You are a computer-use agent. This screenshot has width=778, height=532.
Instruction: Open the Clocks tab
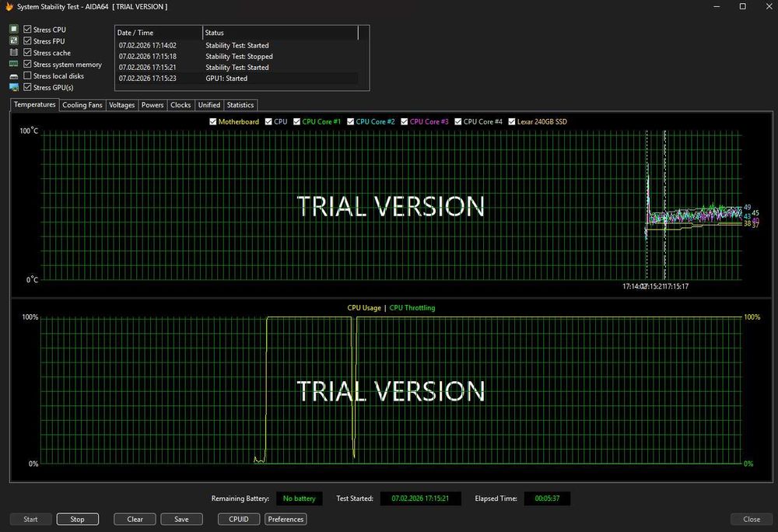(x=180, y=105)
